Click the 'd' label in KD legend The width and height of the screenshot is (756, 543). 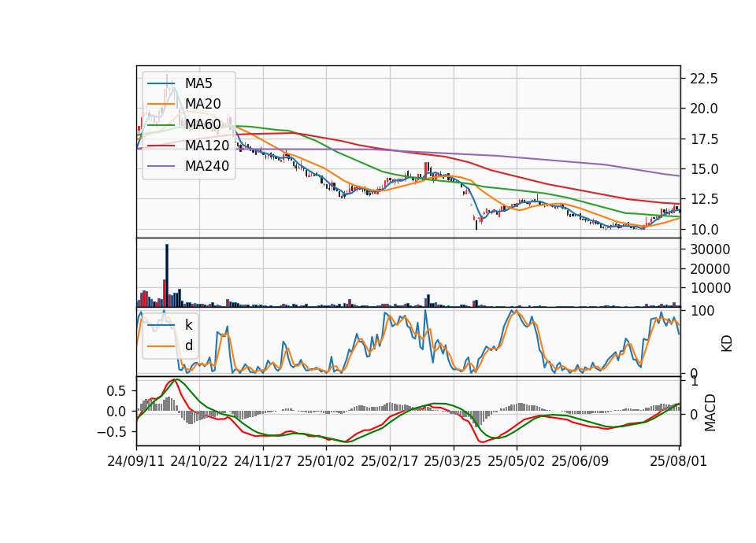(189, 345)
